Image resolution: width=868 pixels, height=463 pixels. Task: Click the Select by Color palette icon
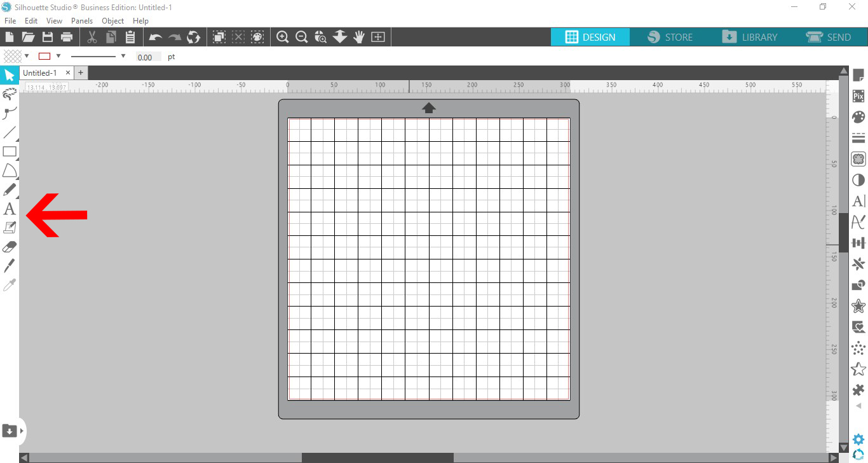click(257, 37)
